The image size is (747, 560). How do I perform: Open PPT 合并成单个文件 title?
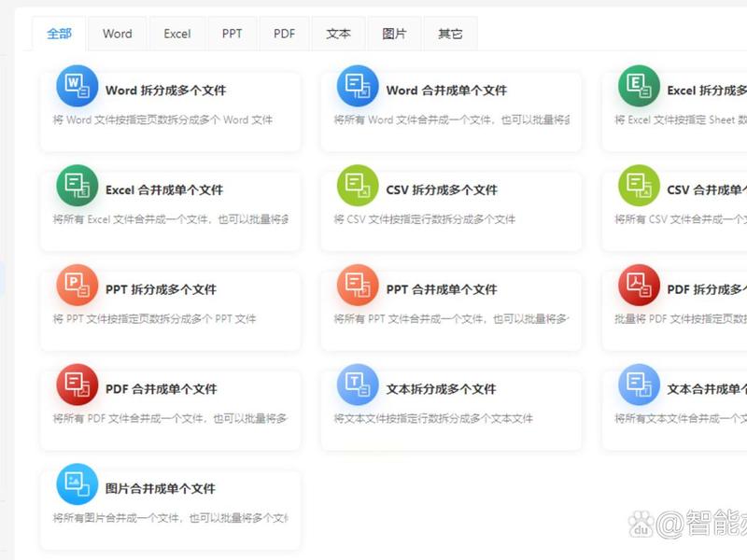point(442,289)
